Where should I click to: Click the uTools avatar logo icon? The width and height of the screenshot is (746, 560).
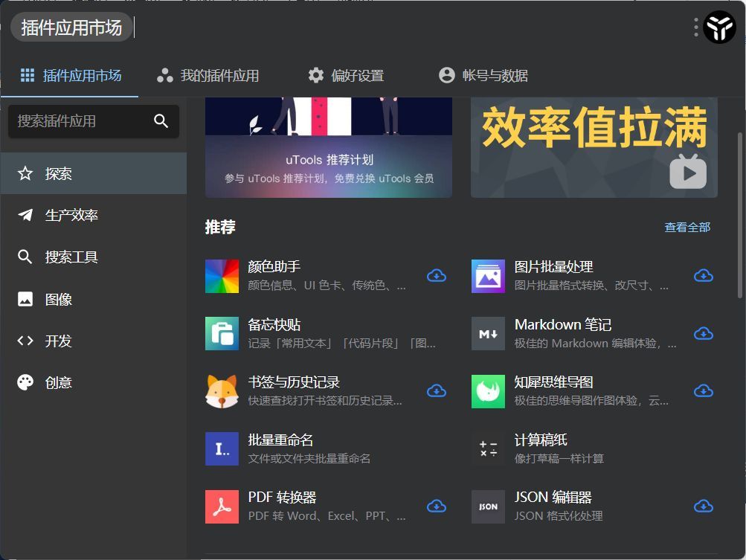click(719, 27)
